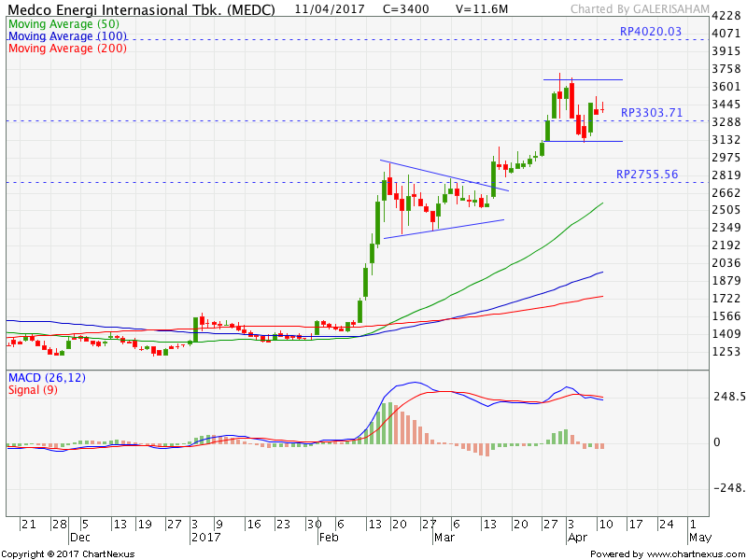747x560 pixels.
Task: Select the RP2755.56 price level label
Action: tap(646, 175)
